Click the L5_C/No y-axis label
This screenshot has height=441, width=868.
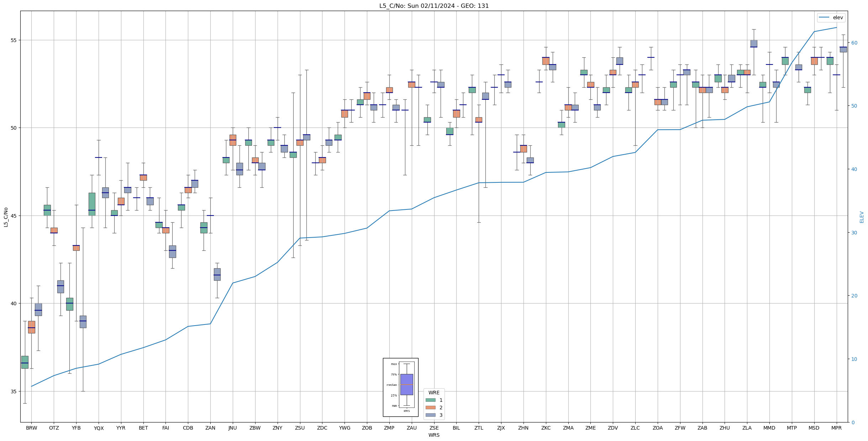[x=6, y=217]
